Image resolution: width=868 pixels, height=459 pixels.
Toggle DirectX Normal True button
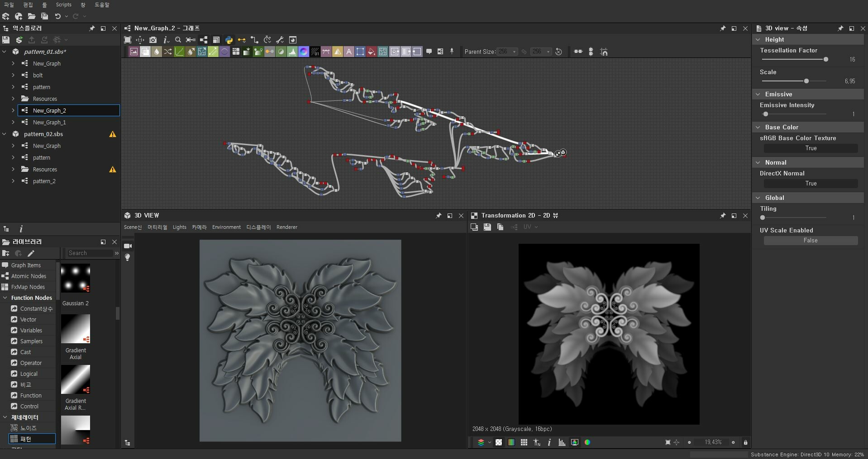[x=811, y=184]
